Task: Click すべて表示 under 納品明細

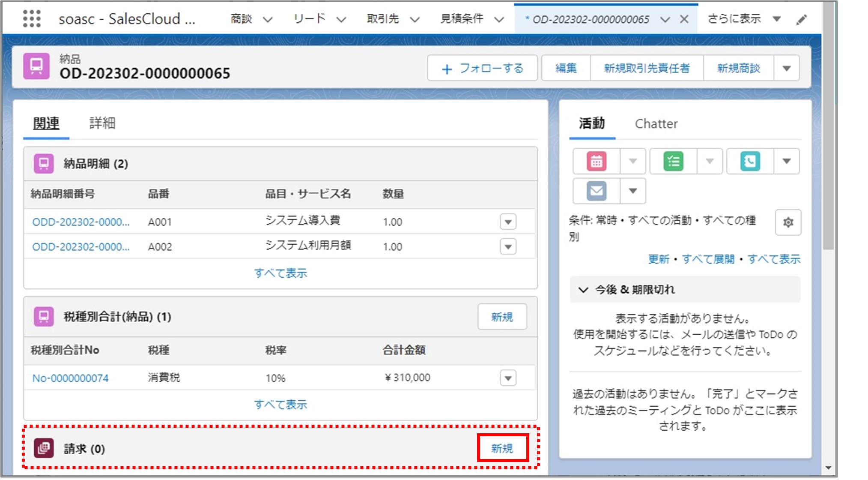Action: pos(280,273)
